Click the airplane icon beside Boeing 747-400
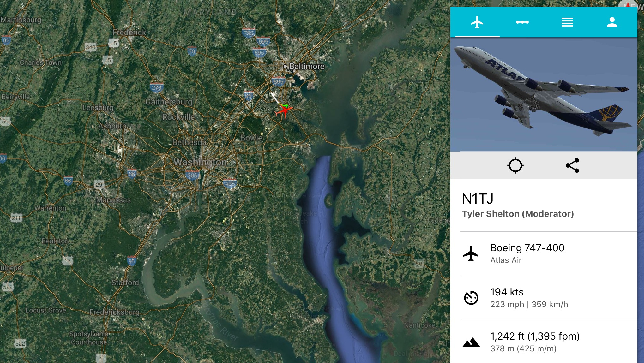644x363 pixels. coord(471,253)
